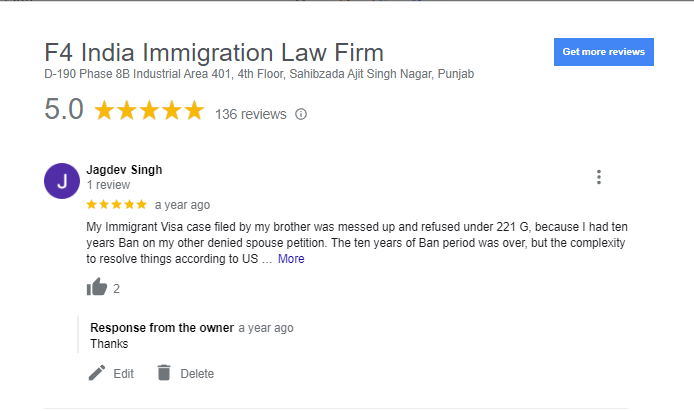
Task: Click the purple J profile avatar
Action: [x=62, y=181]
